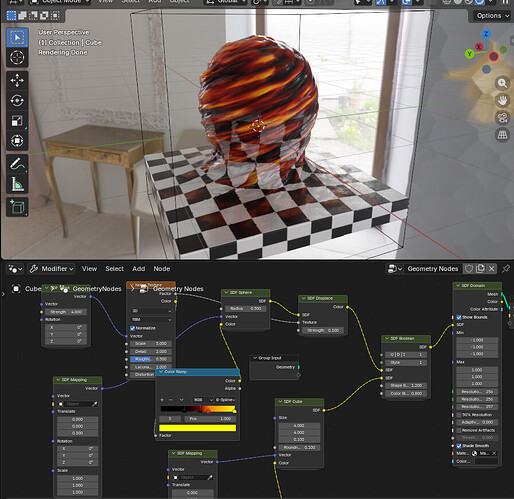This screenshot has height=499, width=514.
Task: Click the Geometry Nodes datablock name
Action: (x=432, y=269)
